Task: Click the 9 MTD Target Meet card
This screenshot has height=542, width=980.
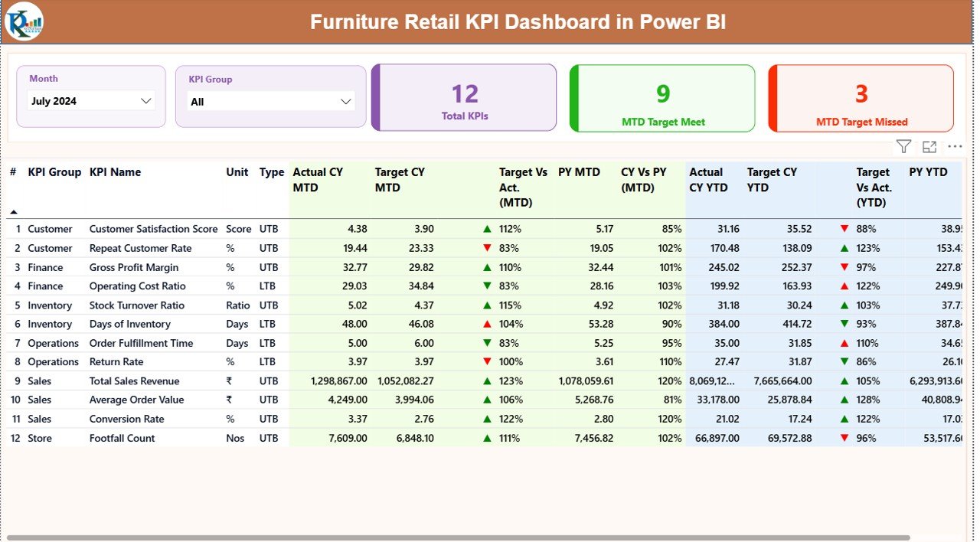Action: (x=661, y=97)
